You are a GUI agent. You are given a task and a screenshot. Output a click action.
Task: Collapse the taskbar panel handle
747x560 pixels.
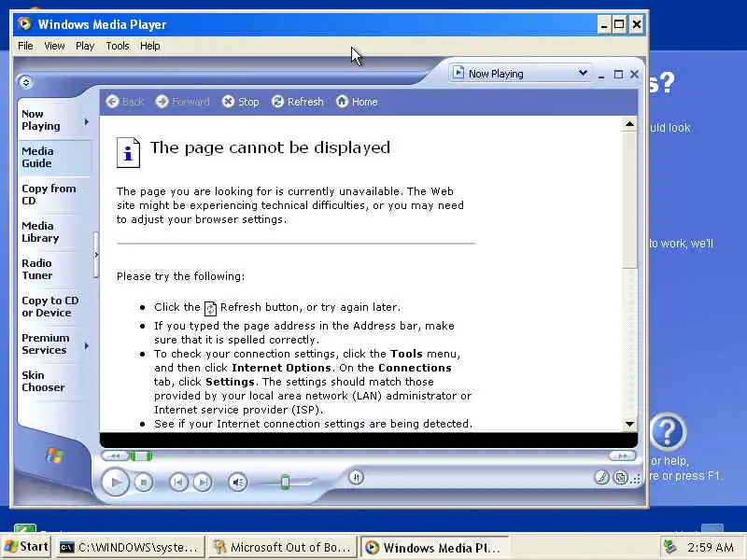[x=96, y=255]
